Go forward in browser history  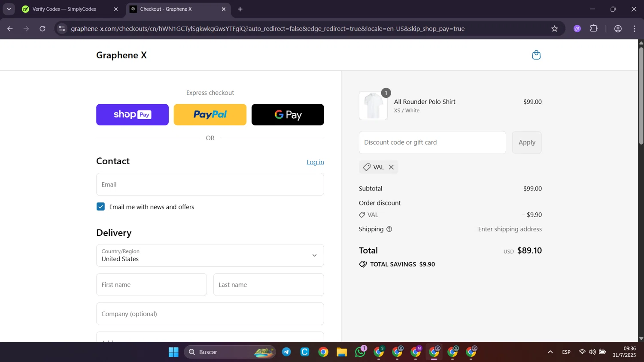point(26,29)
